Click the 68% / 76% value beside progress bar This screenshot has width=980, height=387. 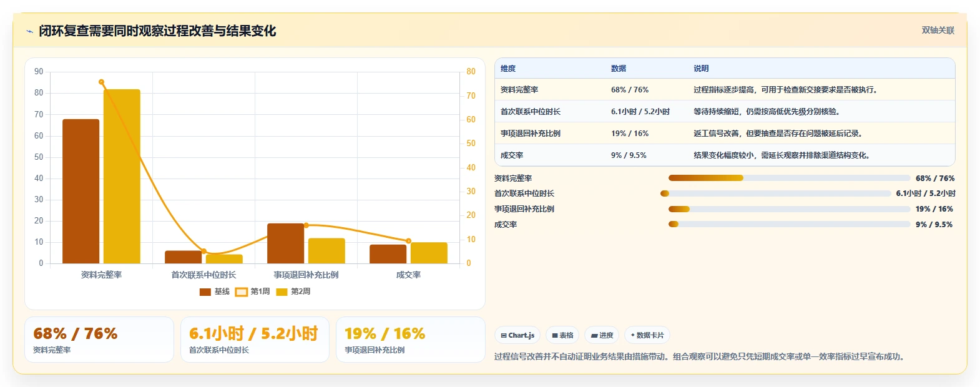point(935,179)
